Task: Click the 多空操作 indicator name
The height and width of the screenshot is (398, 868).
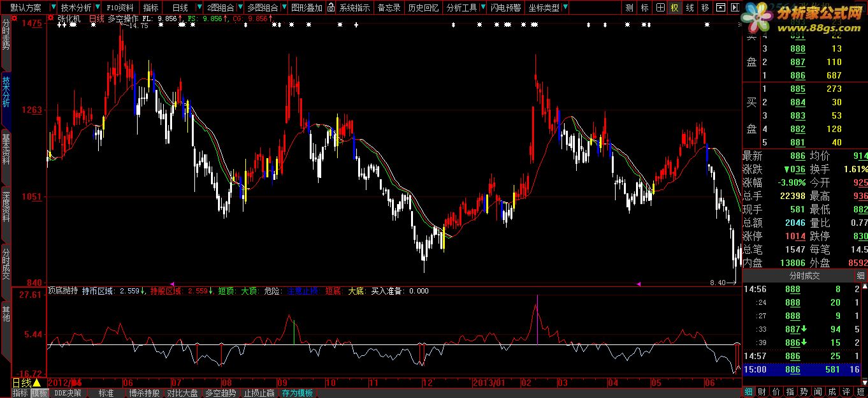Action: (122, 19)
